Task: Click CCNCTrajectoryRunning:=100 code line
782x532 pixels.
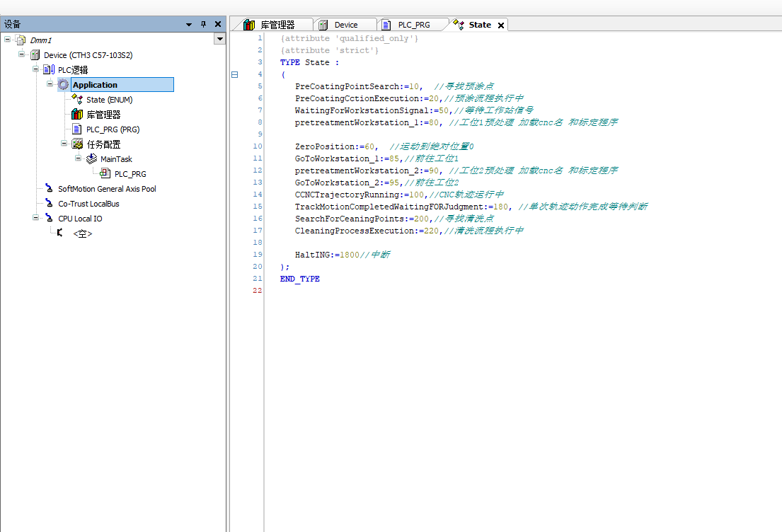Action: coord(399,194)
